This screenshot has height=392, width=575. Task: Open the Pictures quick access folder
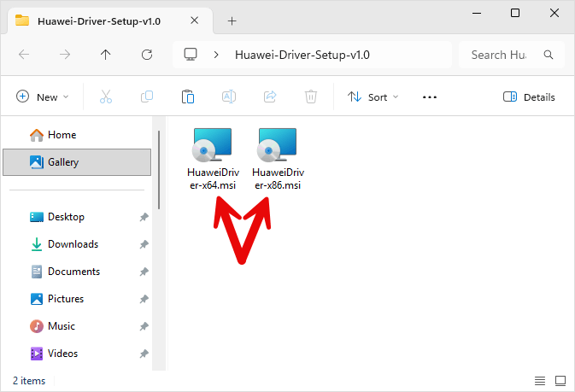(77, 299)
